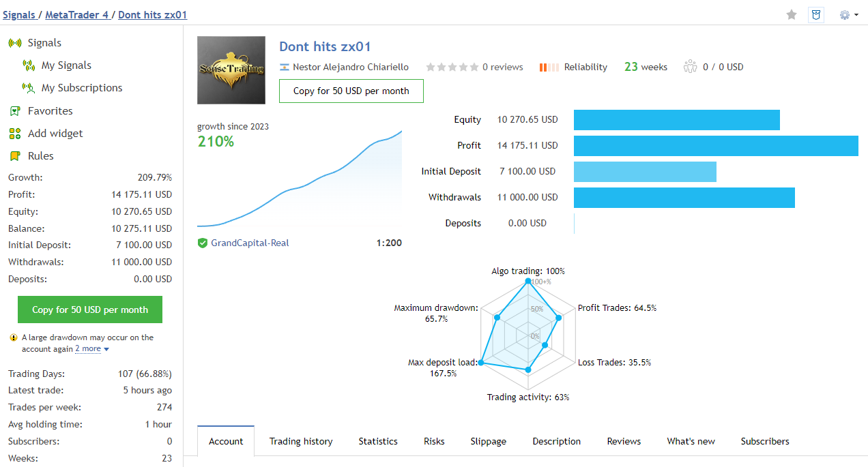
Task: Click Profit Trades radar point
Action: pyautogui.click(x=559, y=318)
